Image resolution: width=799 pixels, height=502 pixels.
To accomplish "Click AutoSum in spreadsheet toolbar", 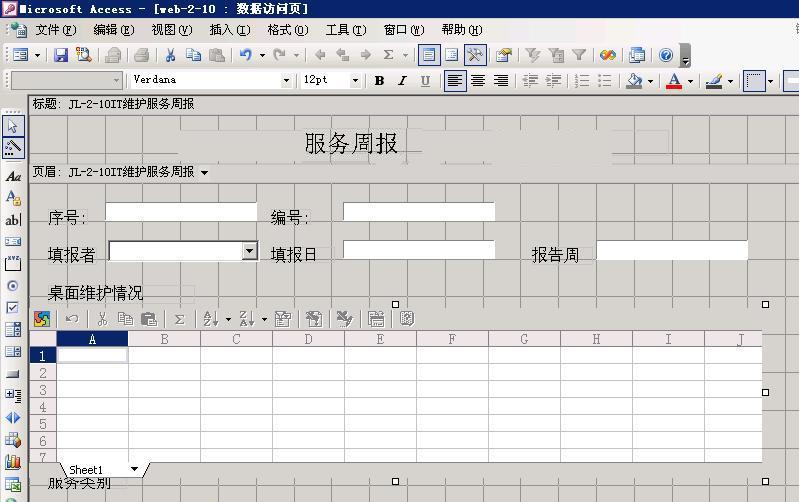I will point(179,320).
